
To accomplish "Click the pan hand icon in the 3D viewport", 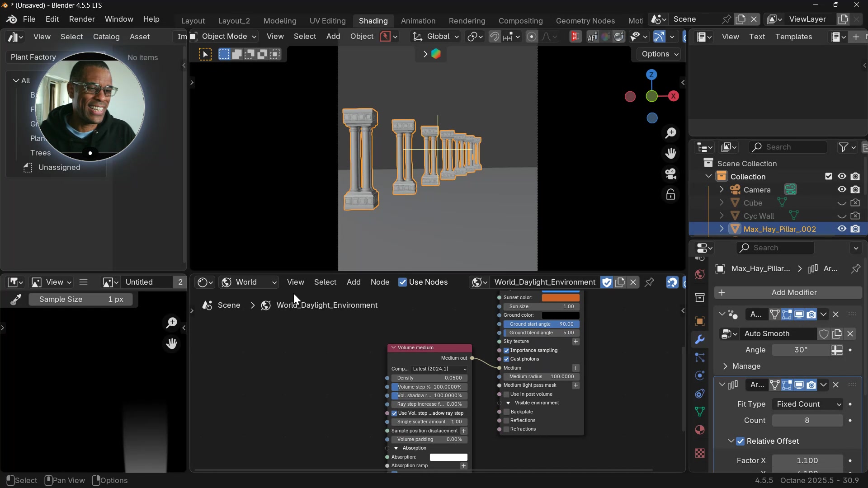I will 671,154.
